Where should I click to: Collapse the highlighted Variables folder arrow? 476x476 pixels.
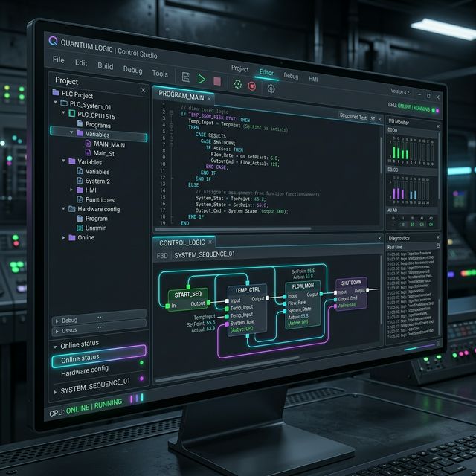click(x=71, y=132)
